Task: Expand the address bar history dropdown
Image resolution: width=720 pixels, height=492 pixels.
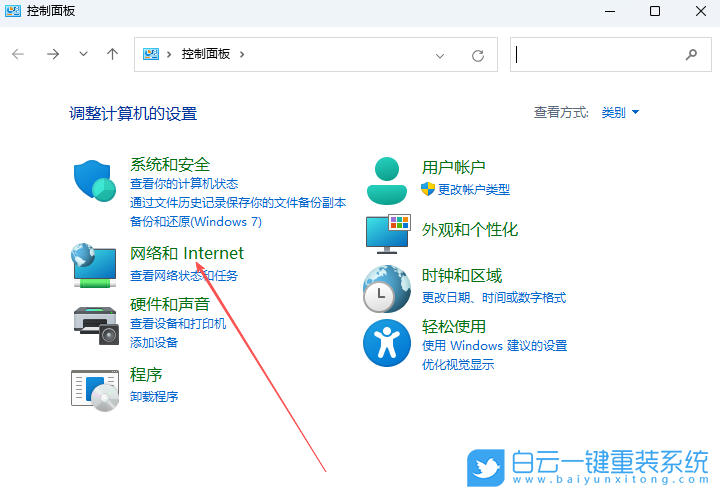Action: [x=440, y=56]
